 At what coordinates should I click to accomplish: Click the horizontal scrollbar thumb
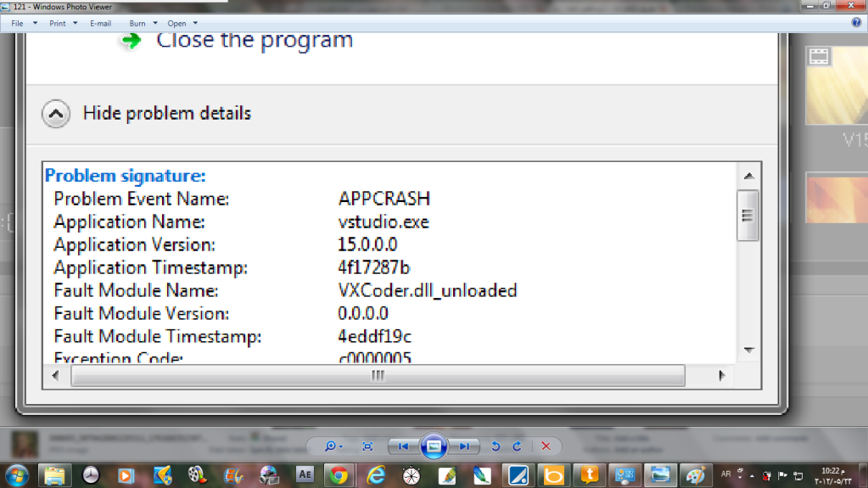coord(378,376)
